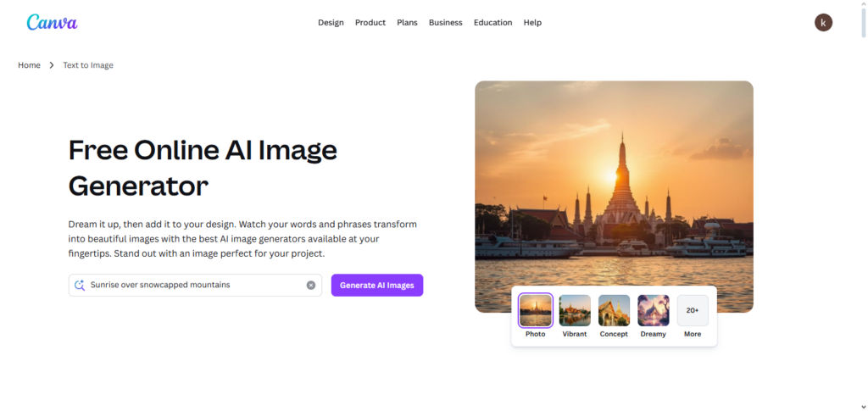
Task: Click the breadcrumb chevron arrow
Action: [x=52, y=65]
